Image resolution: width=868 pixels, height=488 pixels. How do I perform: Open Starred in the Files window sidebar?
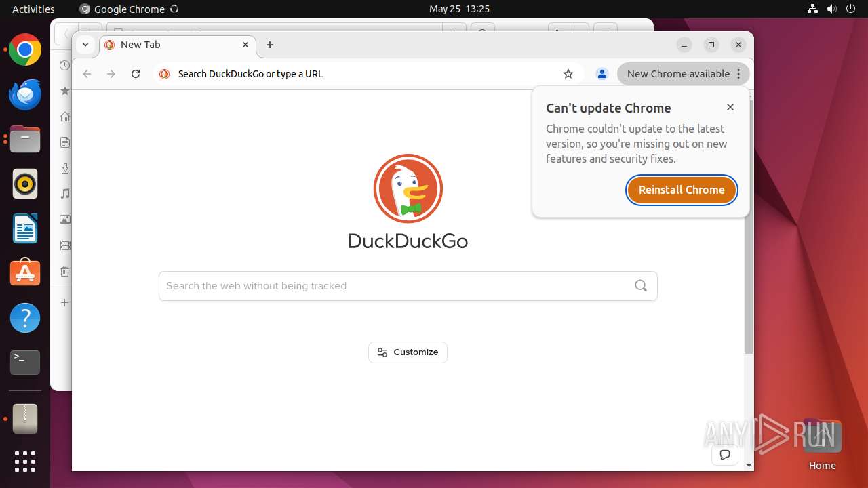coord(65,91)
